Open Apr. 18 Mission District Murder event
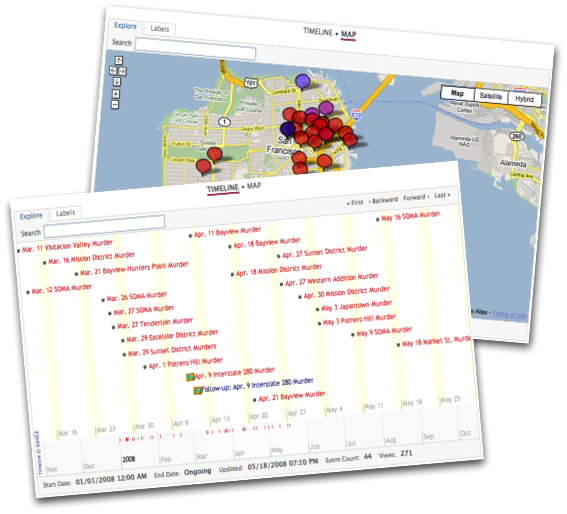Image resolution: width=567 pixels, height=514 pixels. pyautogui.click(x=279, y=270)
